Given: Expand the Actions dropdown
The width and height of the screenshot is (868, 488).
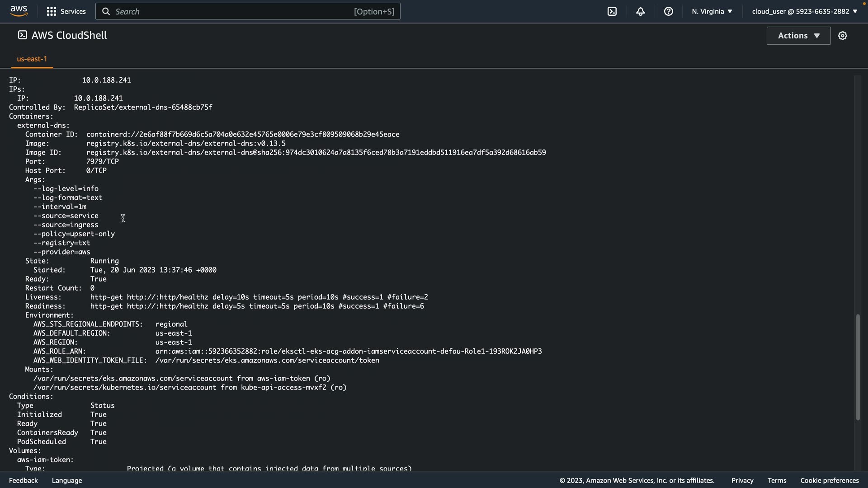Looking at the screenshot, I should click(798, 36).
